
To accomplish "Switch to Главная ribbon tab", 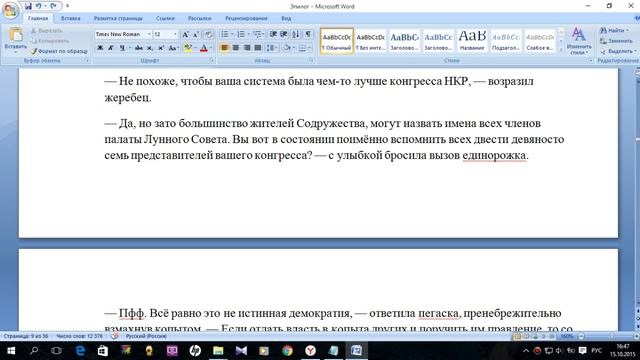I will click(38, 18).
